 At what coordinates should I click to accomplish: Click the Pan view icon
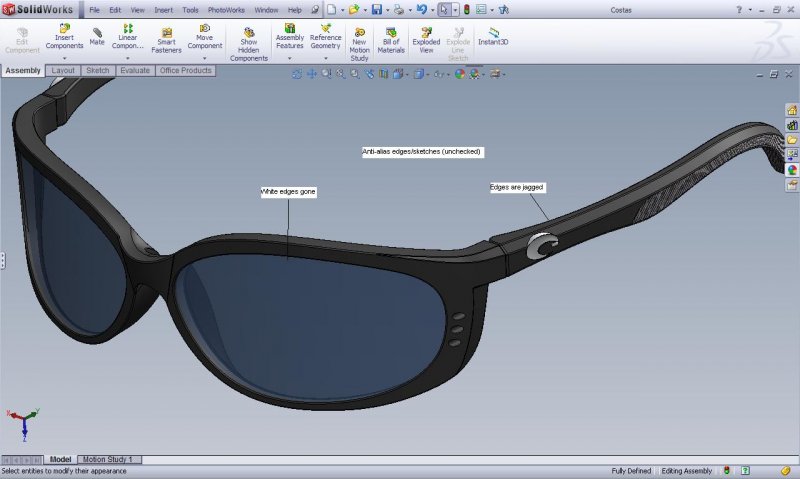(311, 74)
